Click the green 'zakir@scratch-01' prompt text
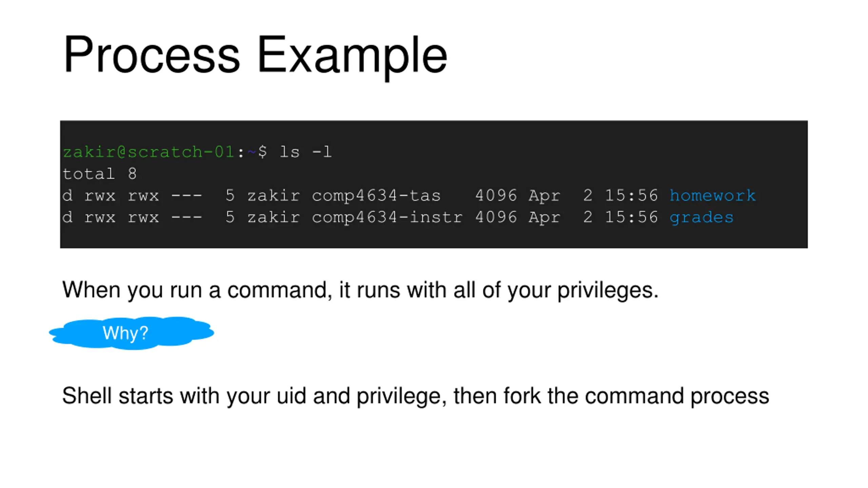This screenshot has width=868, height=488. [148, 151]
